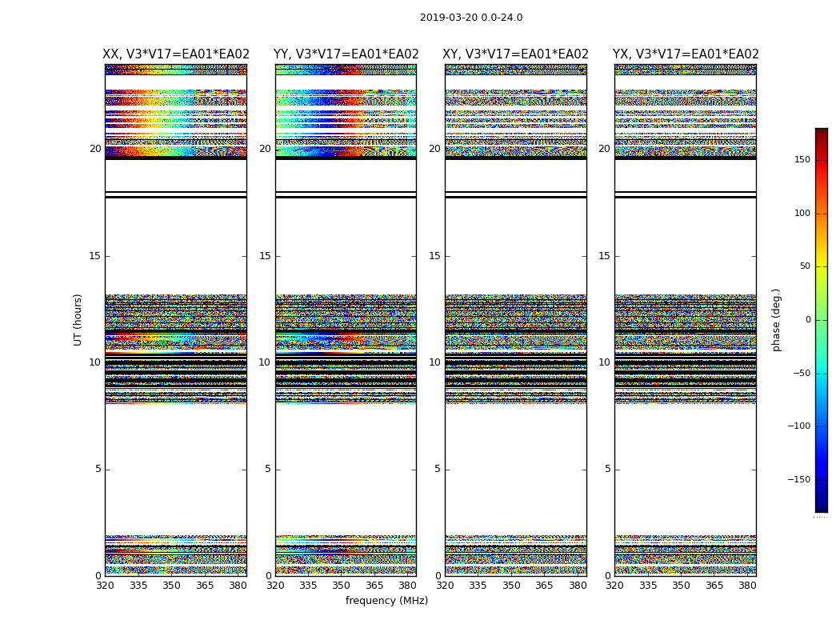Click the phase (deg.) colorbar label

(x=776, y=320)
